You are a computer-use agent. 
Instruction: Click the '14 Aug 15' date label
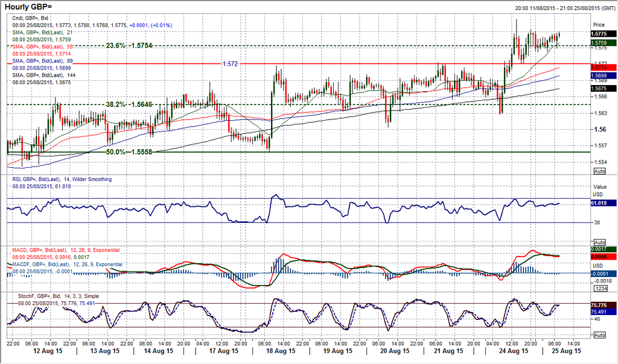point(158,351)
